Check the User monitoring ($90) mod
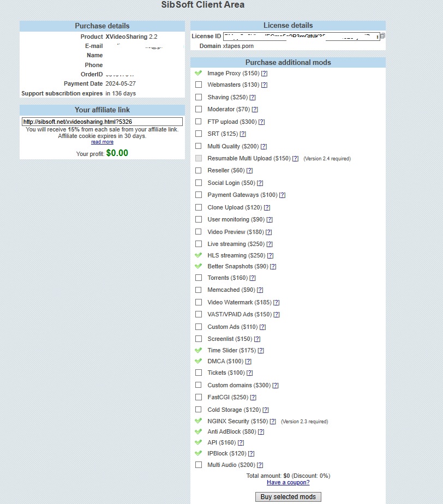This screenshot has height=504, width=443. click(x=199, y=219)
